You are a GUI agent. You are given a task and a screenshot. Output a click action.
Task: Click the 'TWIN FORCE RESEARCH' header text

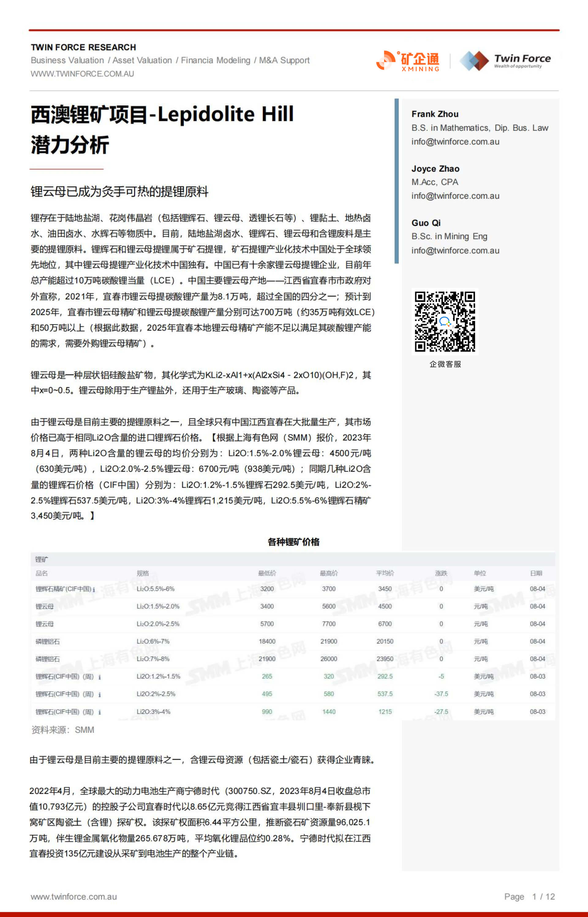83,47
